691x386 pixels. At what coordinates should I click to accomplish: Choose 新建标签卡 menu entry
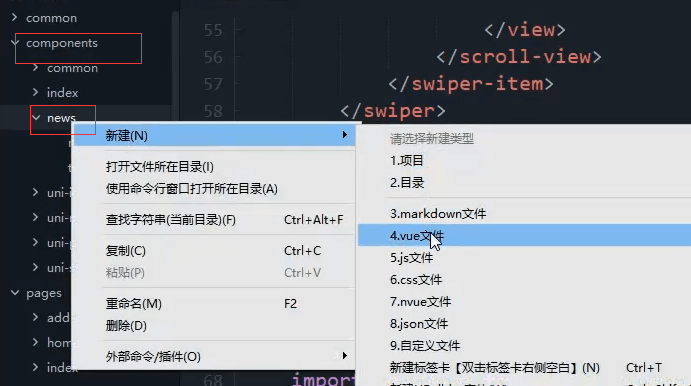[494, 368]
